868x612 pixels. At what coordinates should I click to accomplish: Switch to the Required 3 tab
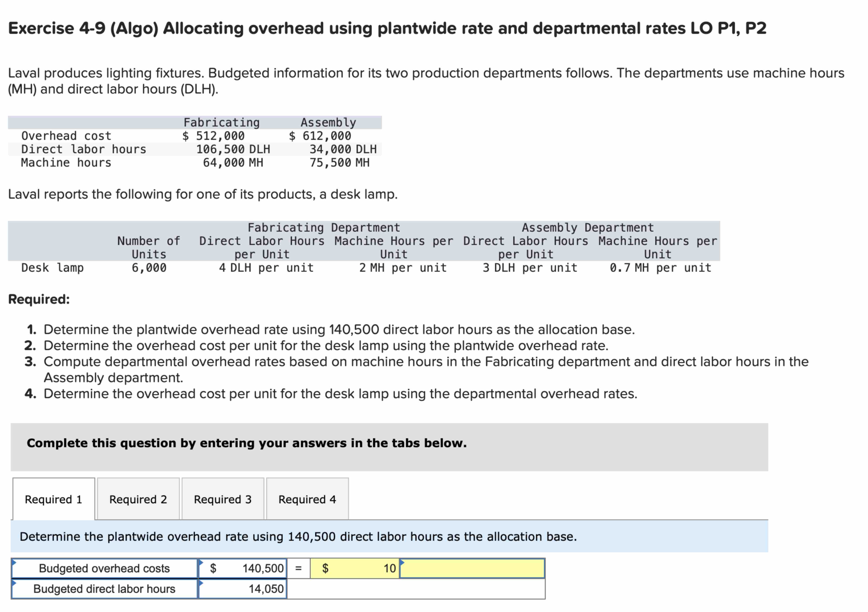pos(222,499)
